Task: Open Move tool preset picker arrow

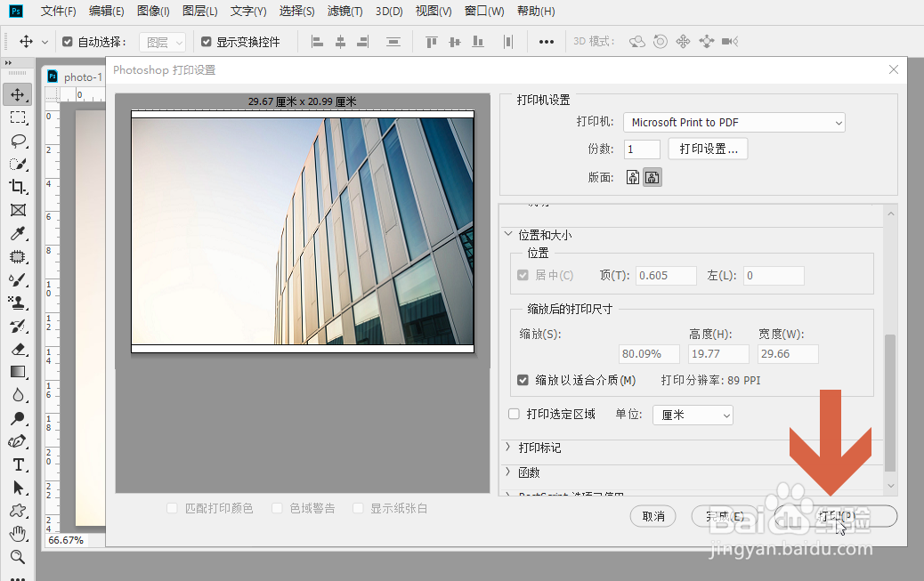Action: pyautogui.click(x=45, y=43)
